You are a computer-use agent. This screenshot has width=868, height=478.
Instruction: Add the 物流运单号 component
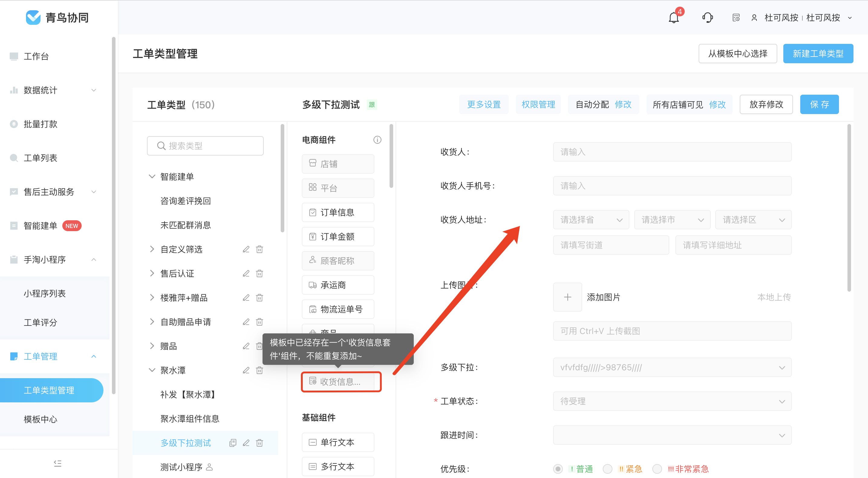(x=338, y=309)
